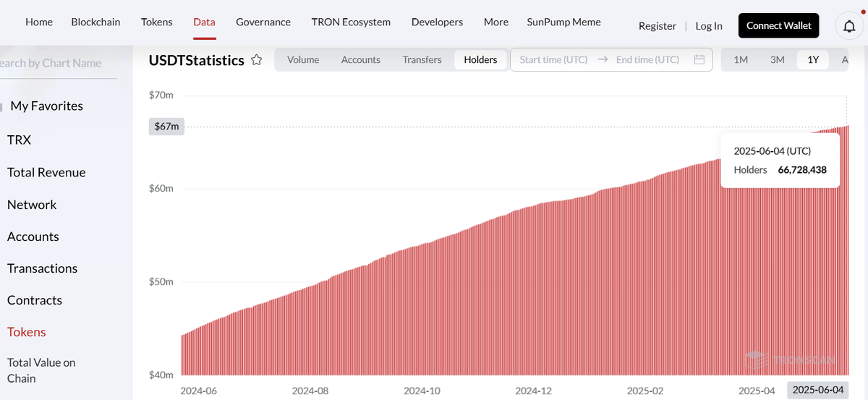Switch to the Accounts chart tab
The height and width of the screenshot is (400, 868).
point(361,59)
